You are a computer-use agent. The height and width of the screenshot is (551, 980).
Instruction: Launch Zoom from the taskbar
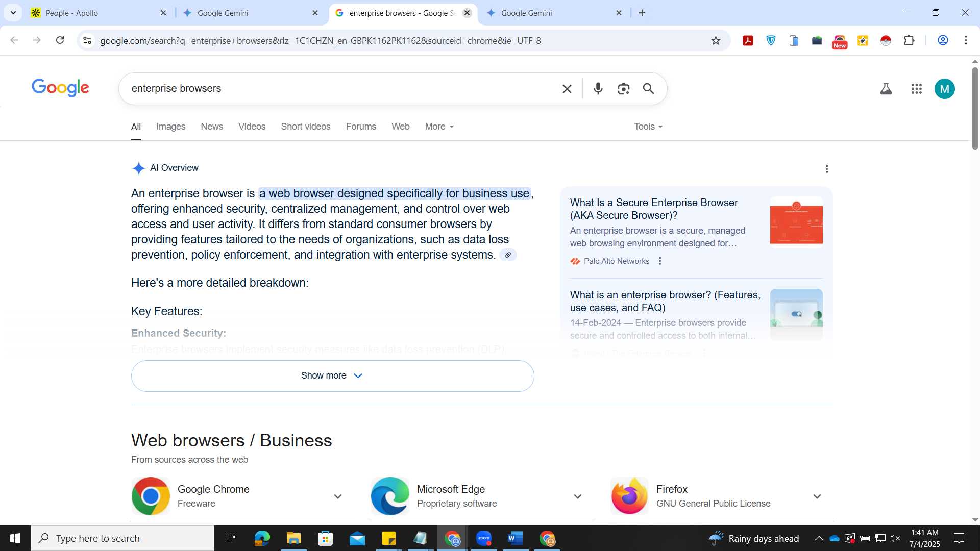click(x=483, y=538)
